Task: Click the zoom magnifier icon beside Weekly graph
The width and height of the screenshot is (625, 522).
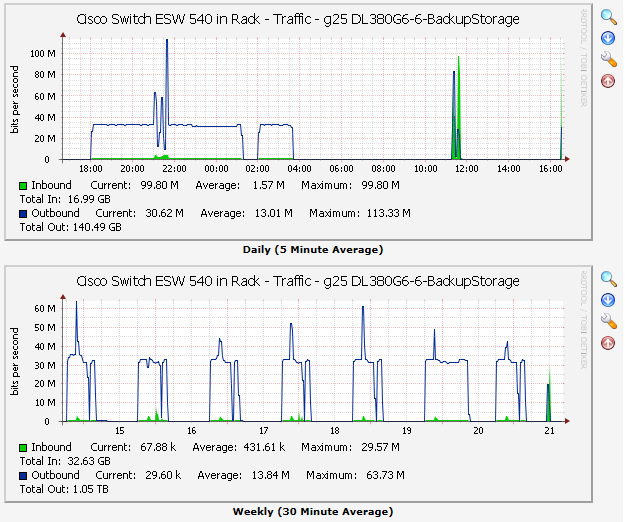Action: pyautogui.click(x=608, y=279)
